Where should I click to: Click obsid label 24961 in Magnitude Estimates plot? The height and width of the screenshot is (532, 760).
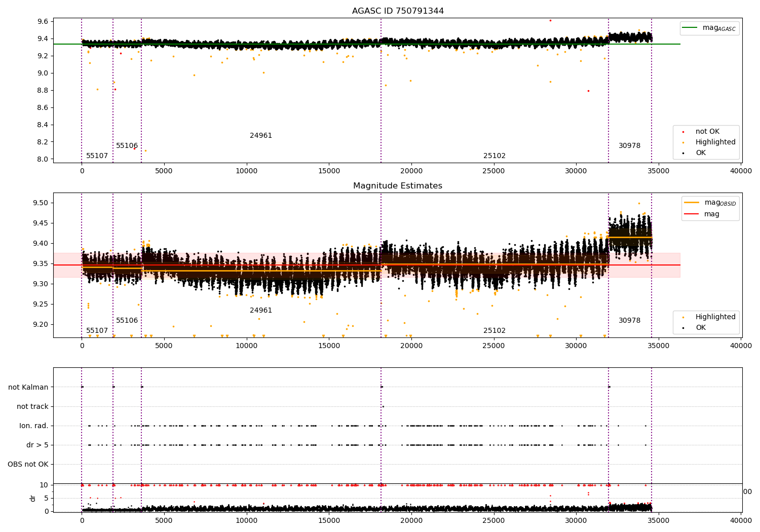[x=261, y=311]
